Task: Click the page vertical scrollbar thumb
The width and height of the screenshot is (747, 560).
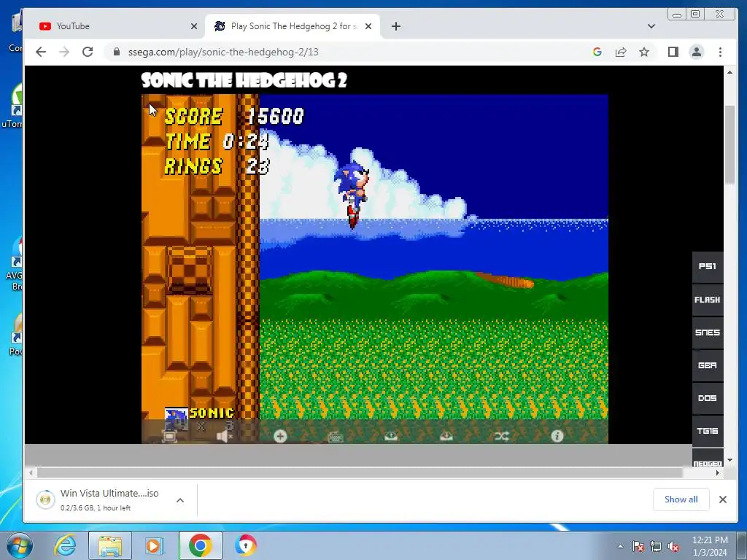Action: 729,144
